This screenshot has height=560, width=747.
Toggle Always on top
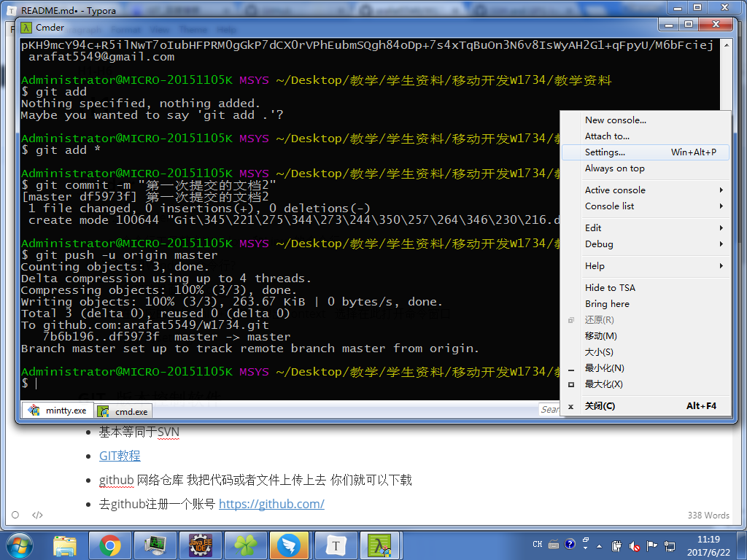(x=646, y=168)
